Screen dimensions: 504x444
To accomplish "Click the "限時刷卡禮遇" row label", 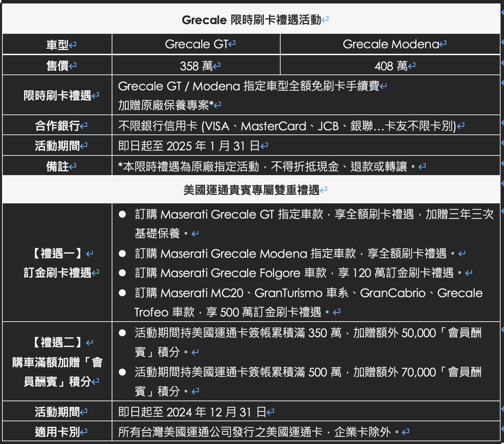I will click(x=57, y=95).
